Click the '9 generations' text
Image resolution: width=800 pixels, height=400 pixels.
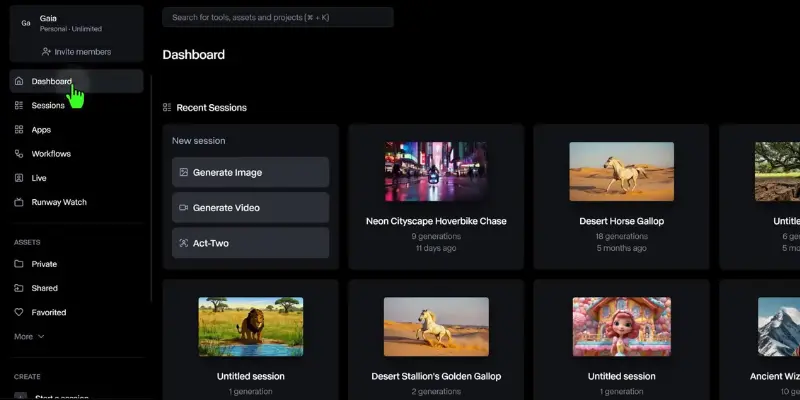tap(436, 236)
